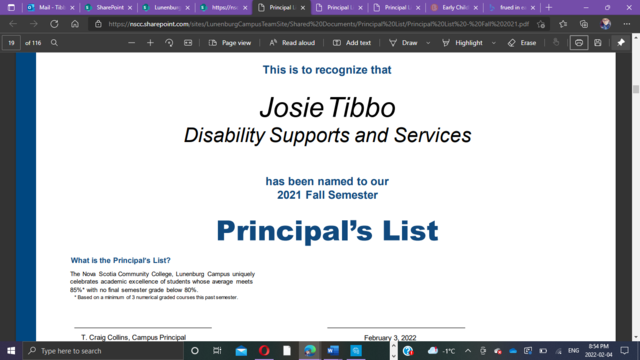Refresh the current page
This screenshot has height=360, width=640.
pos(54,24)
